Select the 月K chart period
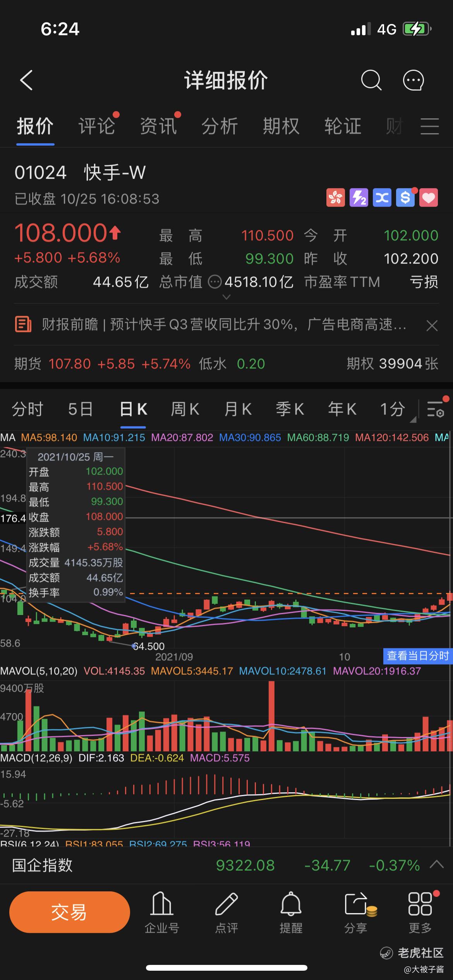The image size is (453, 980). [238, 409]
